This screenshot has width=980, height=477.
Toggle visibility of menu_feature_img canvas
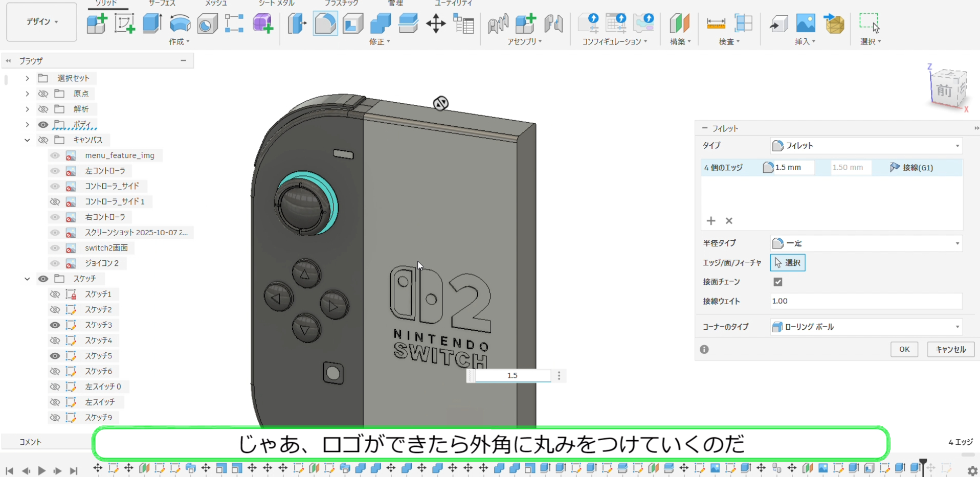(x=55, y=155)
